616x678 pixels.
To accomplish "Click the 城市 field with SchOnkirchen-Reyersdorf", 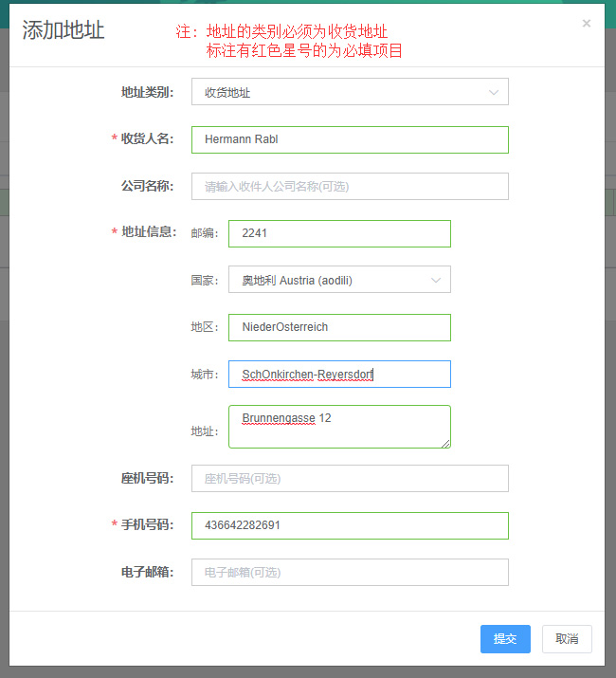I will tap(339, 374).
